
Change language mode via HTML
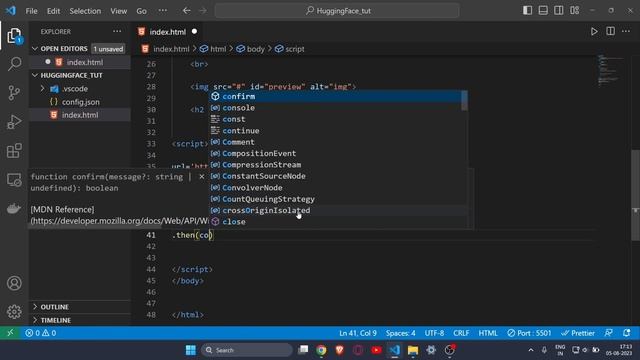488,333
